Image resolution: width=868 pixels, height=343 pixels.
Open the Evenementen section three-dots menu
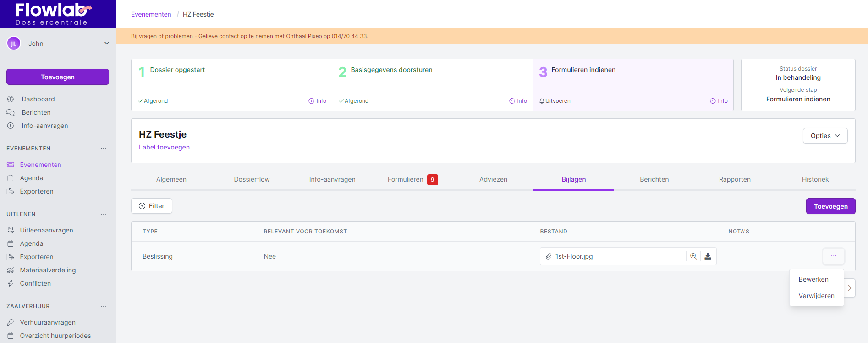tap(104, 149)
